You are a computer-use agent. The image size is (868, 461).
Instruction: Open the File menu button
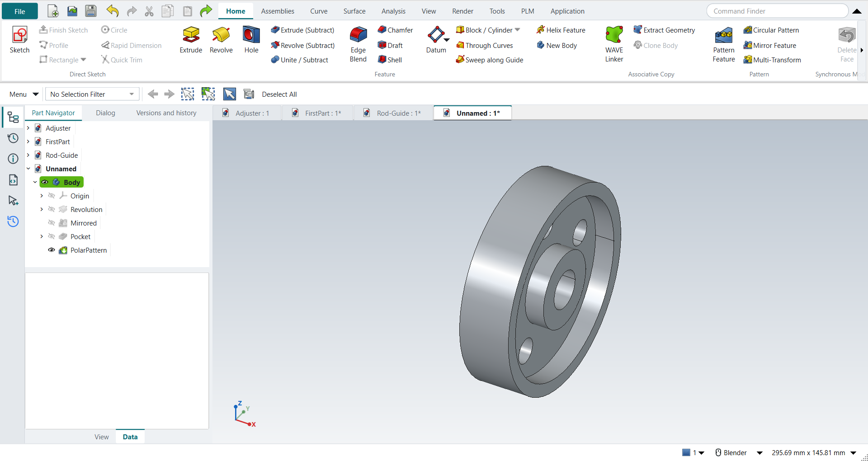[x=20, y=11]
